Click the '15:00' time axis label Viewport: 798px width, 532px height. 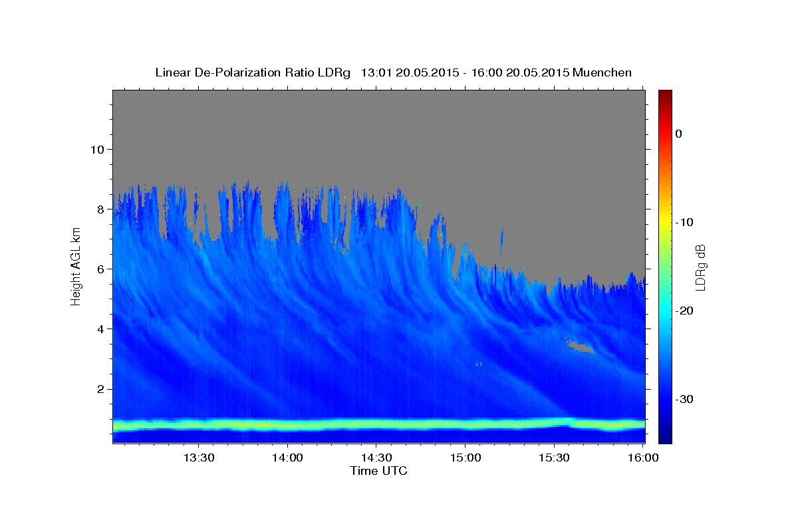[x=465, y=458]
